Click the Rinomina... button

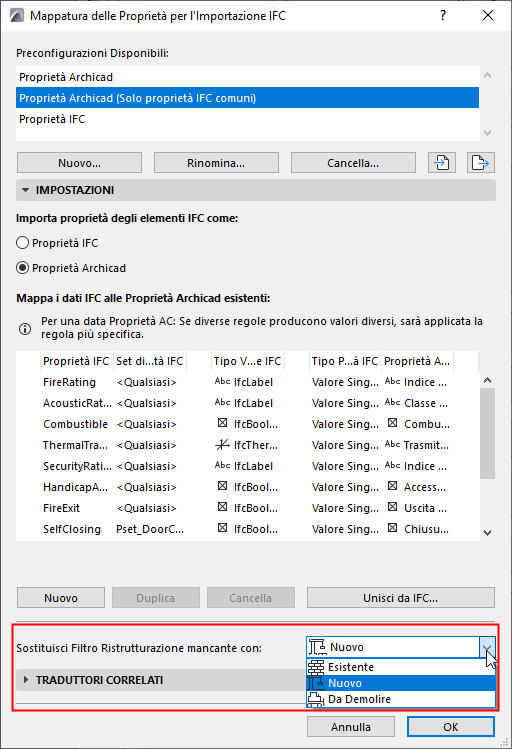tap(216, 163)
